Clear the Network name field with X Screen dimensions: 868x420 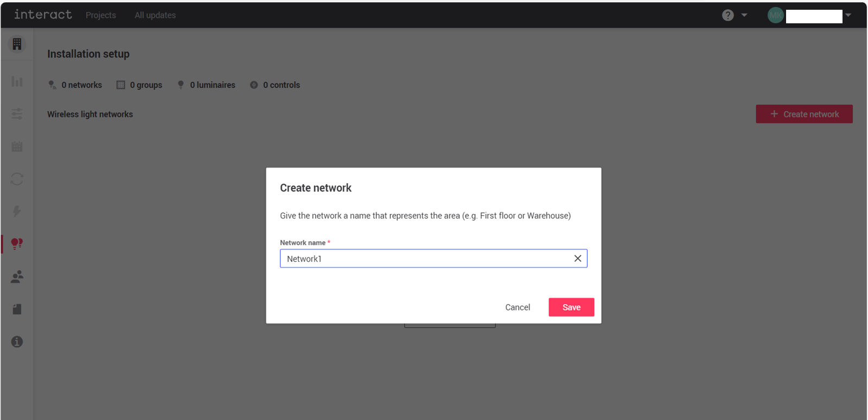[x=578, y=259]
